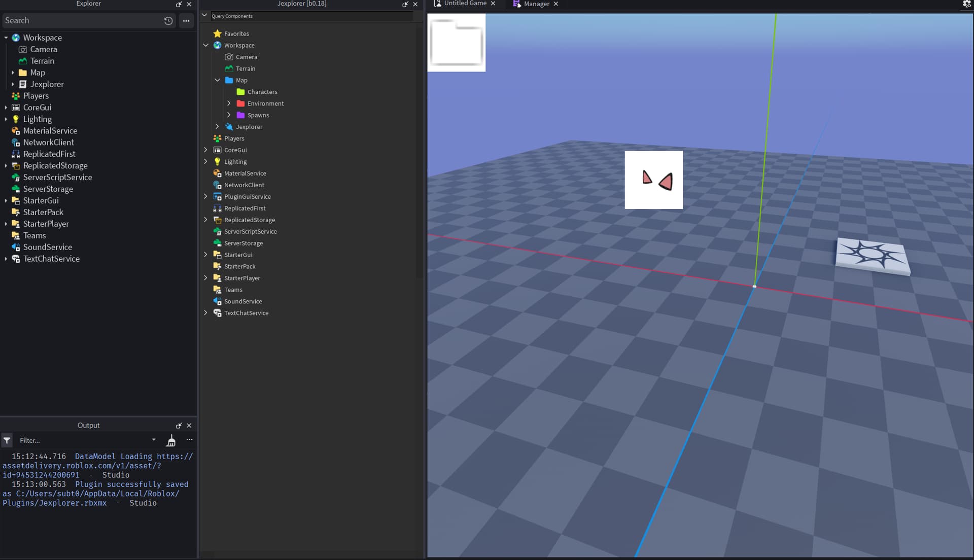Expand Environment folder in Jexplorer

tap(229, 103)
